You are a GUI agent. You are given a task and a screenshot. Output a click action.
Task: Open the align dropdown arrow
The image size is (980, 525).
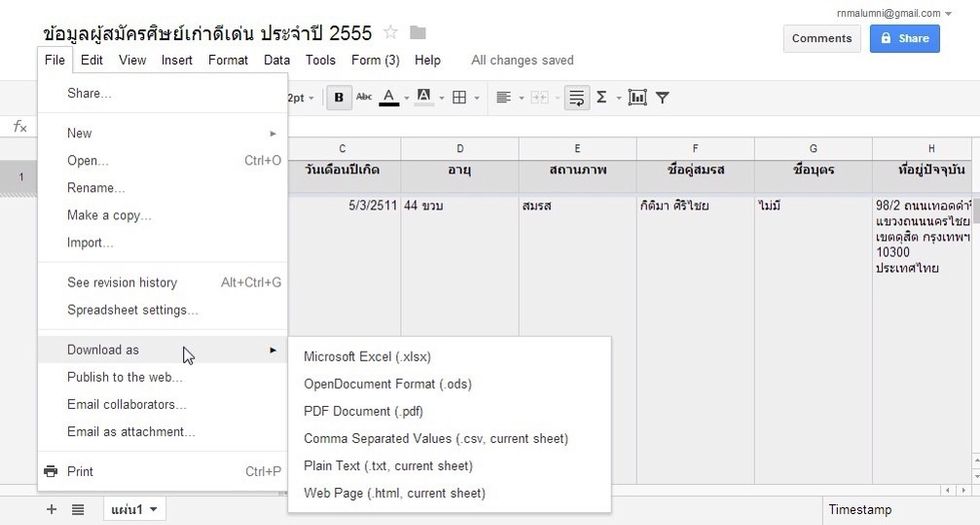click(x=521, y=98)
